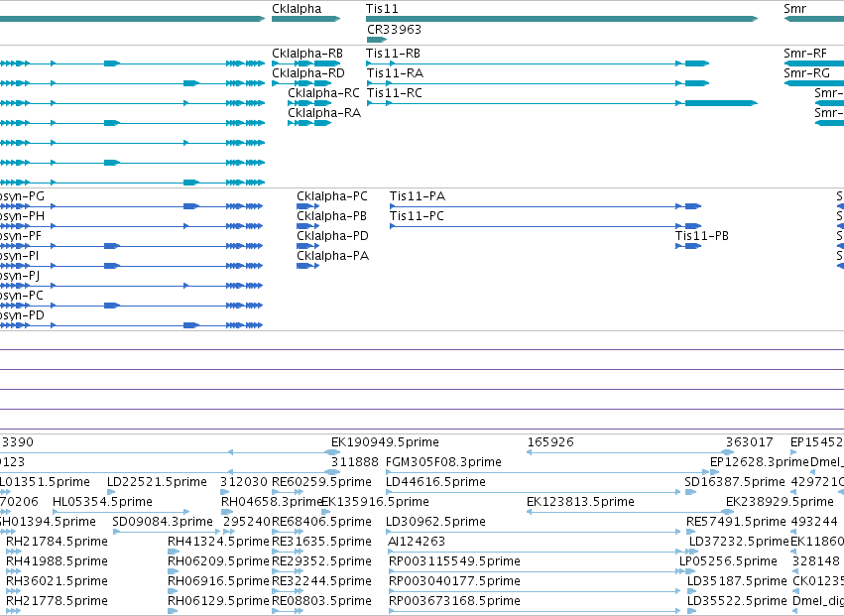This screenshot has height=616, width=844.
Task: Select the 295240 EST label
Action: point(247,522)
